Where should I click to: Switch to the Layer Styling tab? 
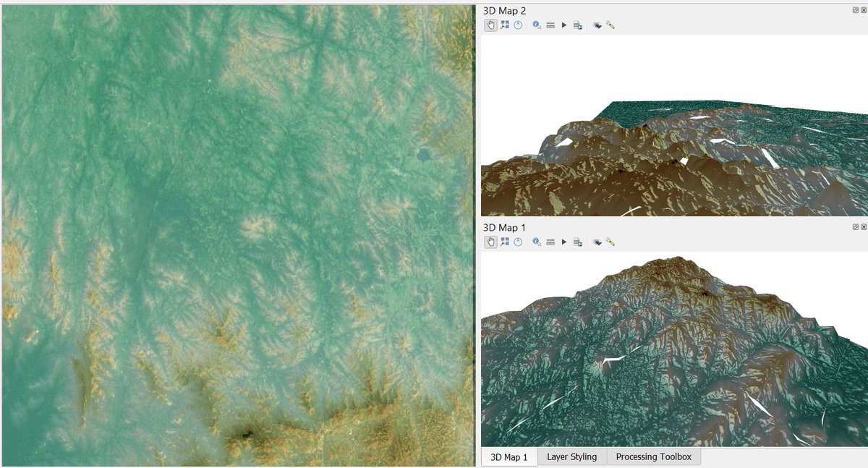[571, 456]
